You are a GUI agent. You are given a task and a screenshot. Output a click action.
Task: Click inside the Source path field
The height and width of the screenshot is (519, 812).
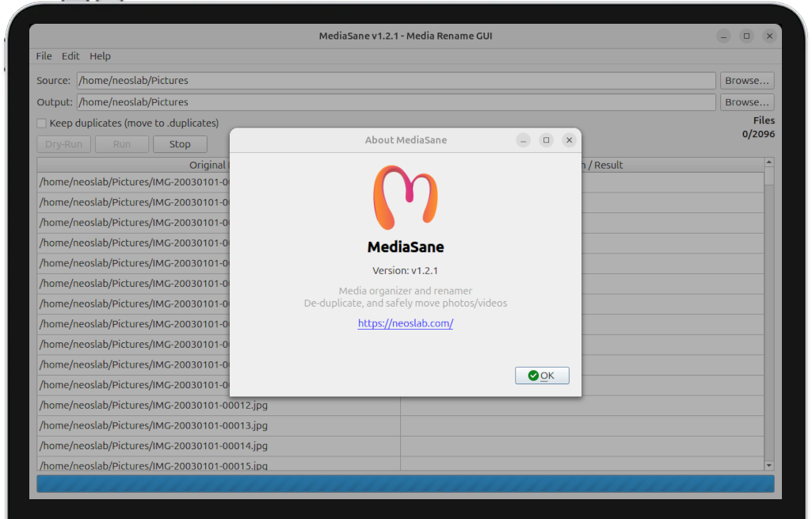click(x=317, y=80)
